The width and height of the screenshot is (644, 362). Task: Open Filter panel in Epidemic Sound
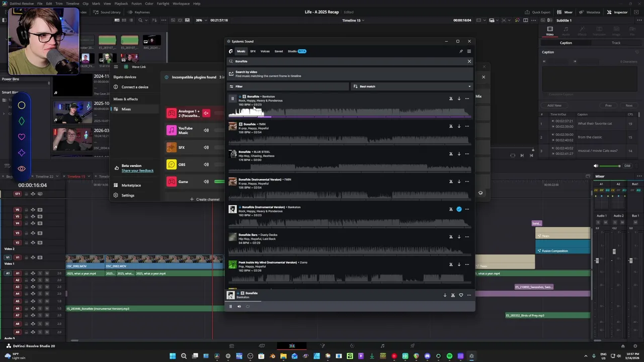[288, 86]
